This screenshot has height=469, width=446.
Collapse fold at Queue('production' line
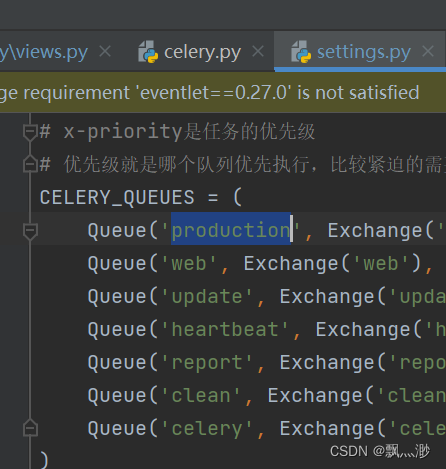click(30, 231)
